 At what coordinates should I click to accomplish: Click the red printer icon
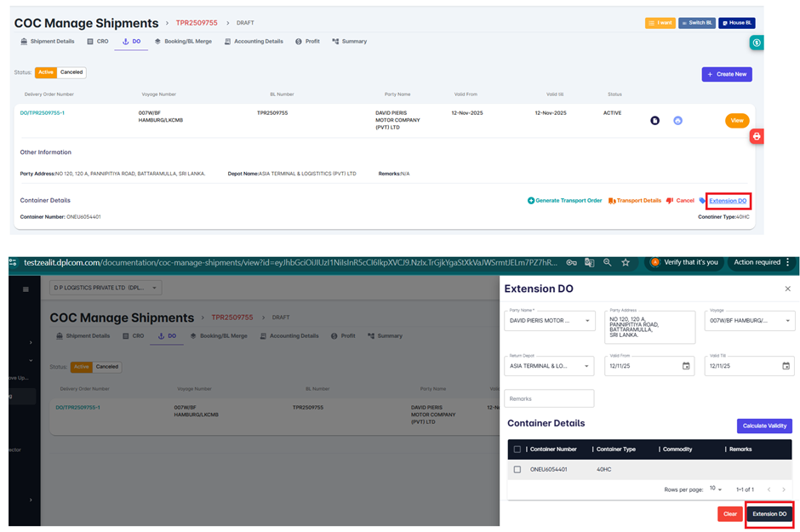coord(757,136)
